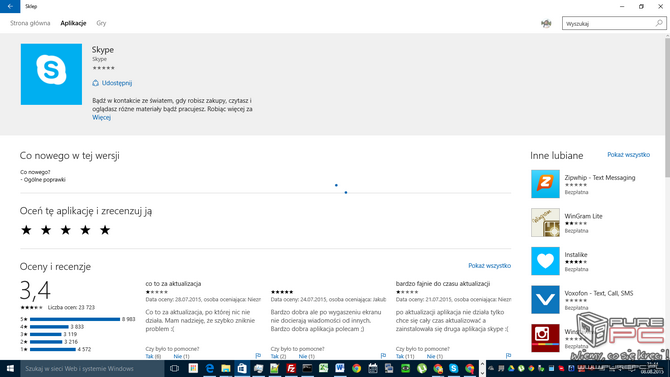Rate the app one star
This screenshot has height=377, width=670.
(26, 230)
